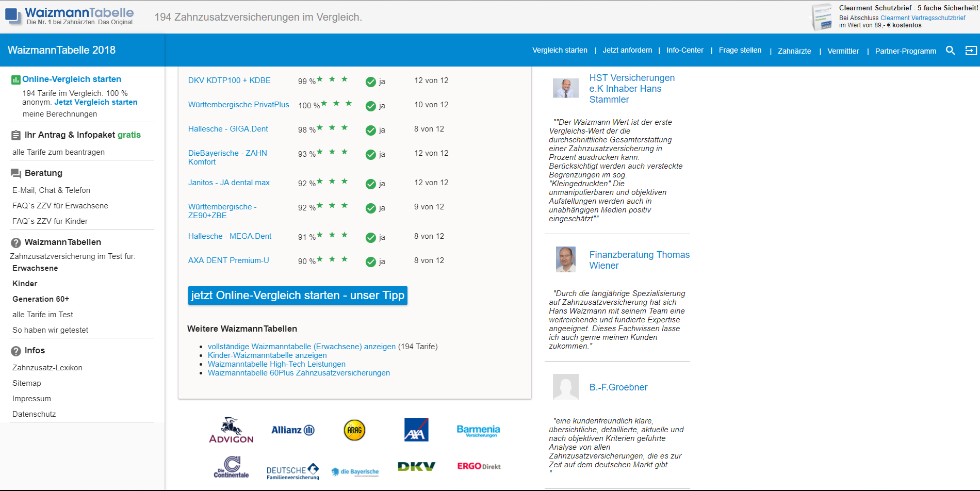
Task: Open DieBayerische - ZAHN Komfort tariff
Action: click(227, 157)
